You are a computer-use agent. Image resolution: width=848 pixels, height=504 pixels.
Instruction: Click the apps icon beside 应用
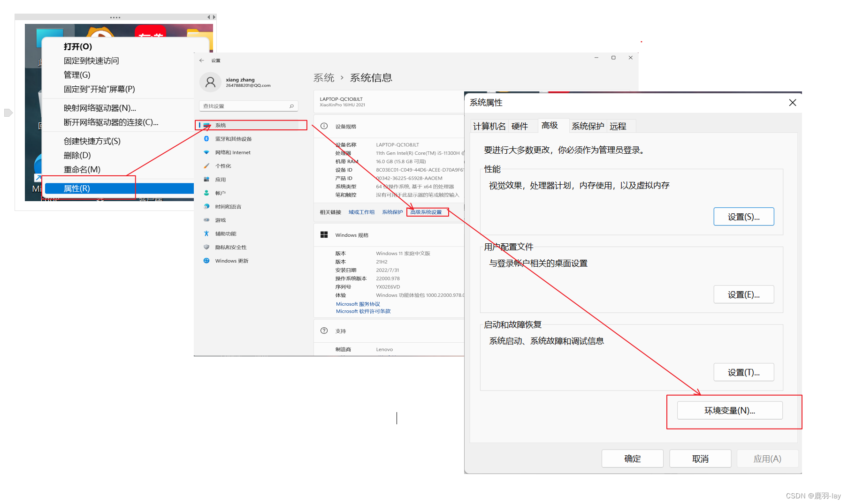206,180
